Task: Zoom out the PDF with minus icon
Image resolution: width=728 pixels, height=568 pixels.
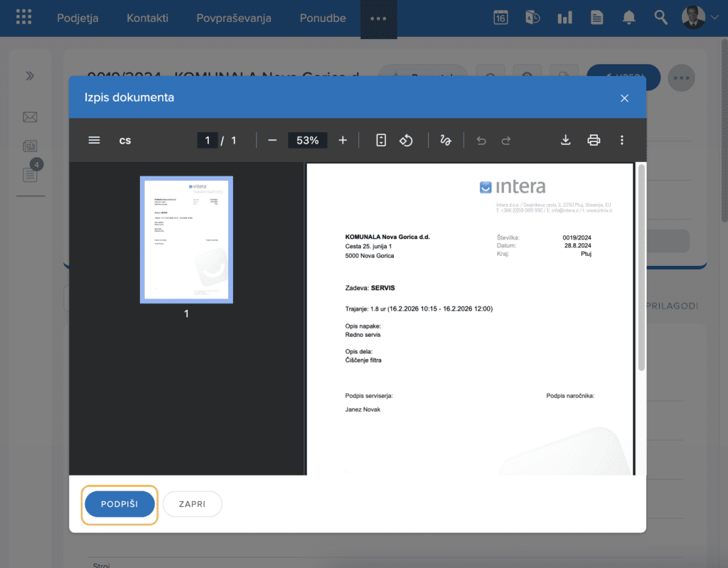Action: (x=272, y=140)
